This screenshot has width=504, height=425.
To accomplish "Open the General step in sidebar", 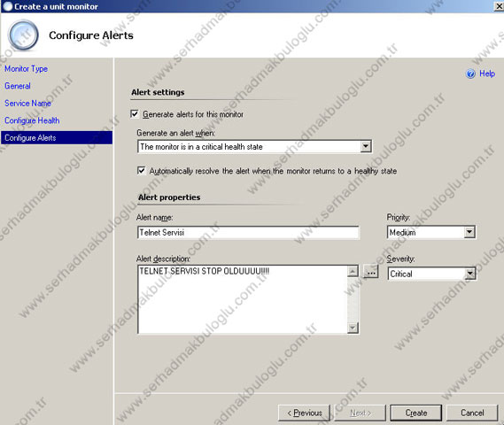I will 18,86.
